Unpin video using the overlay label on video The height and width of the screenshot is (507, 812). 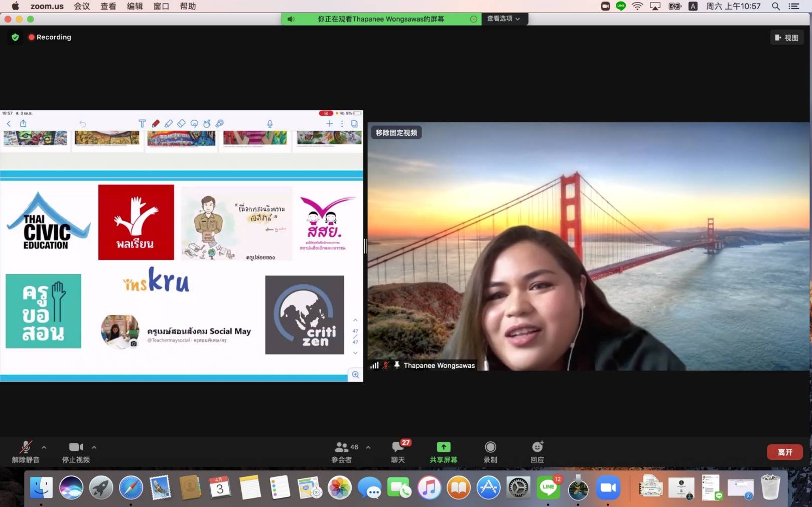tap(396, 133)
